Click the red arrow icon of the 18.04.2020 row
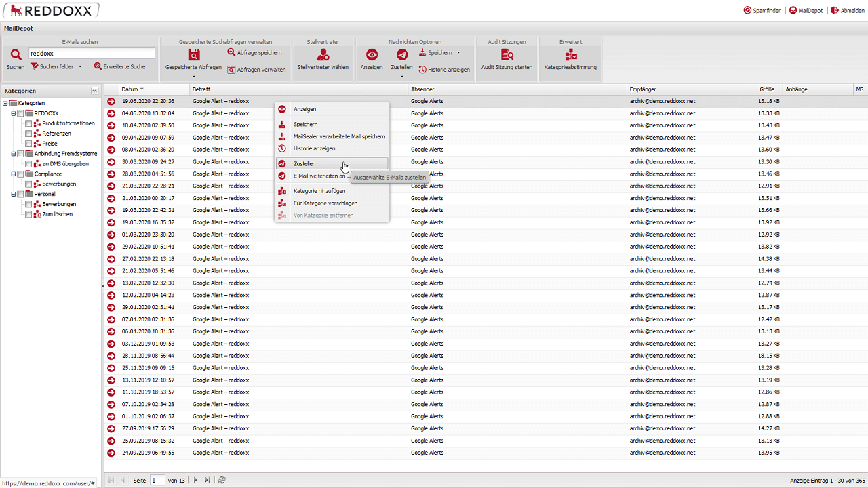Image resolution: width=868 pixels, height=488 pixels. click(111, 125)
